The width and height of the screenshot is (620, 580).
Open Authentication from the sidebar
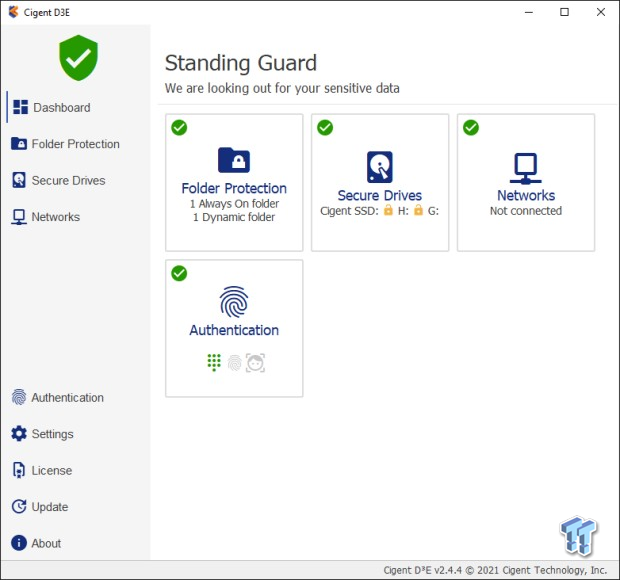68,397
